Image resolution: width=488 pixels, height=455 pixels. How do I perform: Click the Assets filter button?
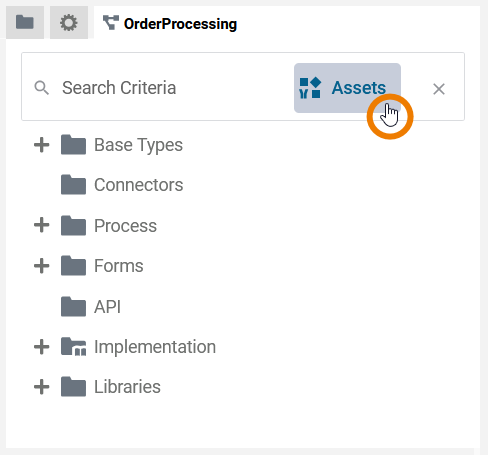(x=347, y=88)
